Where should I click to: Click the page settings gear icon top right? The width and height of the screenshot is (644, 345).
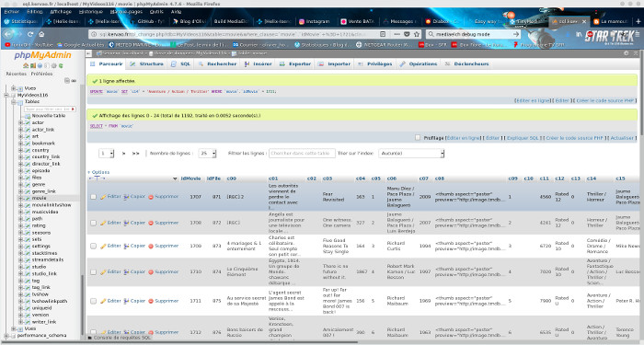pyautogui.click(x=627, y=53)
